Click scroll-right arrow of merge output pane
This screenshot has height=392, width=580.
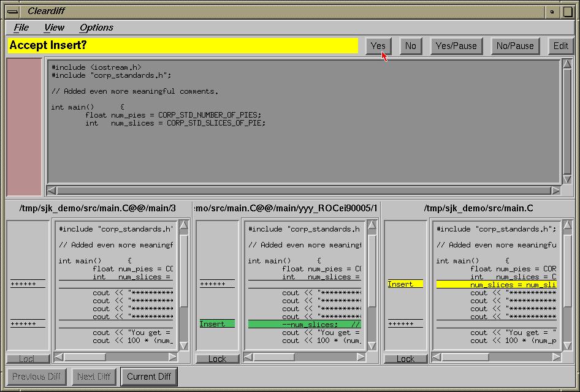pos(555,190)
